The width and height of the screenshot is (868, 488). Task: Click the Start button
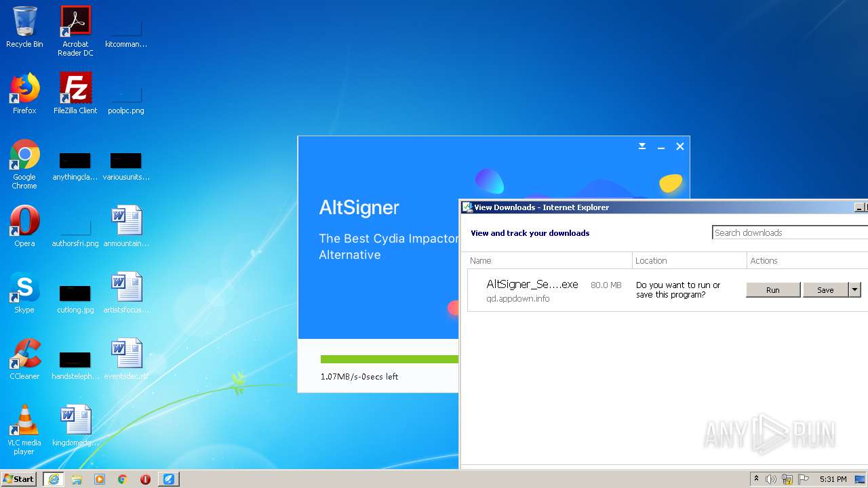18,479
